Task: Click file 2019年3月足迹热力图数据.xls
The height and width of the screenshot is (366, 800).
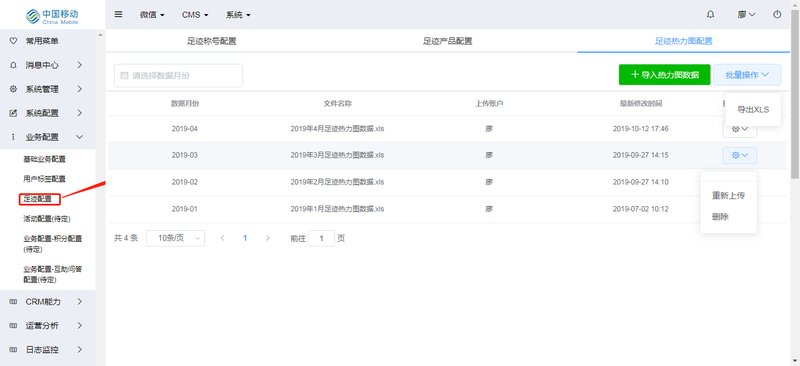Action: pos(337,155)
